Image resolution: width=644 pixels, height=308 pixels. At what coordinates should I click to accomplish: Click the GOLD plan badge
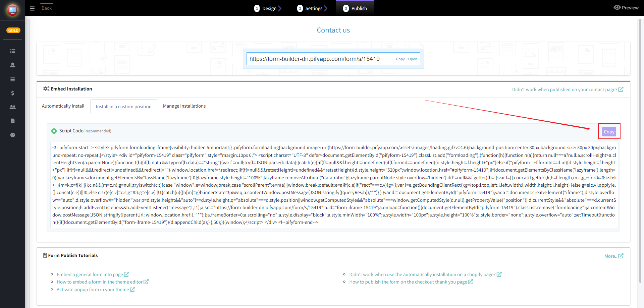[13, 30]
